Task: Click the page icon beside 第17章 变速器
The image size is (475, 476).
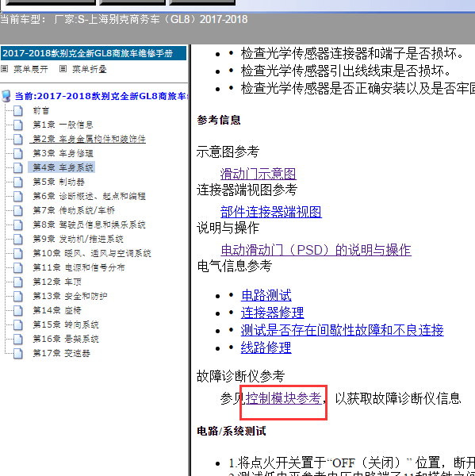Action: pyautogui.click(x=18, y=353)
